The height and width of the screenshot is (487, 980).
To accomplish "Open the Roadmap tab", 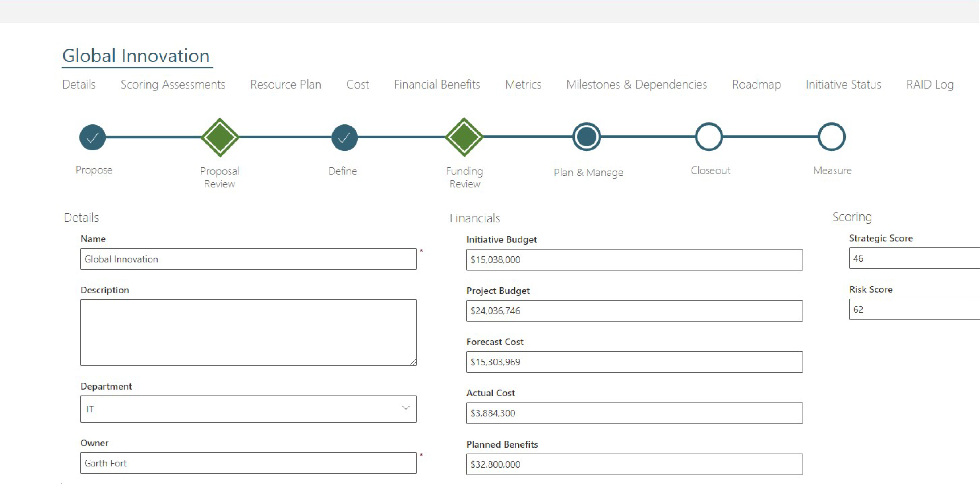I will click(756, 85).
